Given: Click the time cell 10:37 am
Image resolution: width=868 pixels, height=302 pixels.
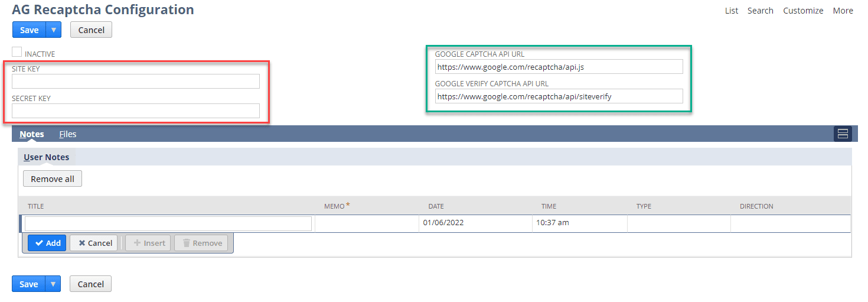Looking at the screenshot, I should tap(579, 223).
